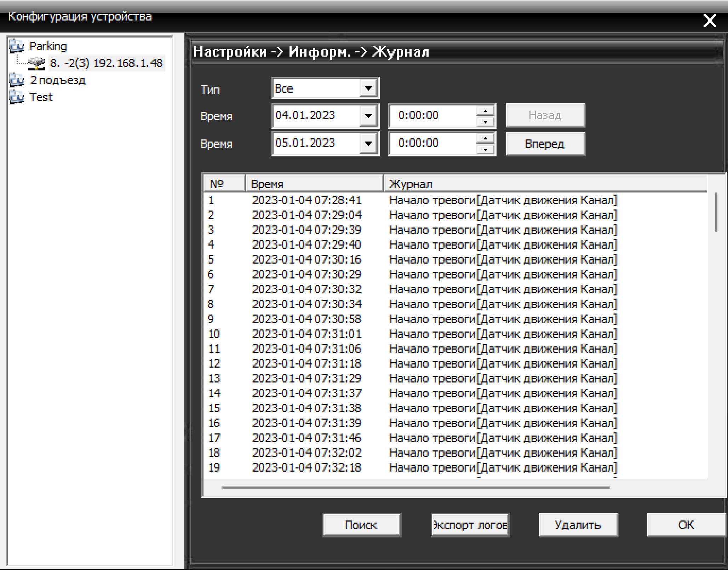This screenshot has width=728, height=570.
Task: Click the 2 подъезд group icon
Action: pyautogui.click(x=16, y=80)
